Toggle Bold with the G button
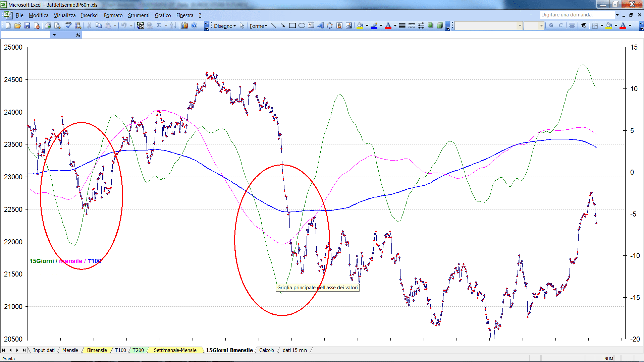The height and width of the screenshot is (362, 644). (551, 25)
